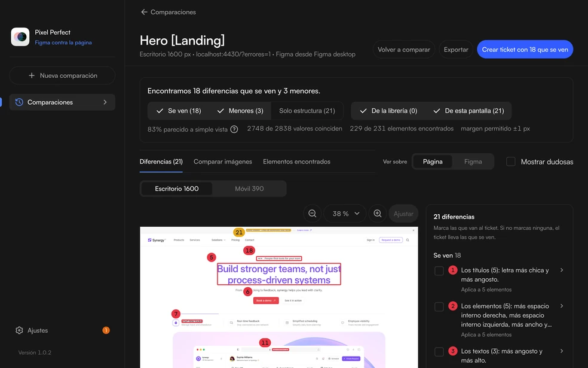Select difference marker 11 on the preview
588x368 pixels.
[265, 342]
